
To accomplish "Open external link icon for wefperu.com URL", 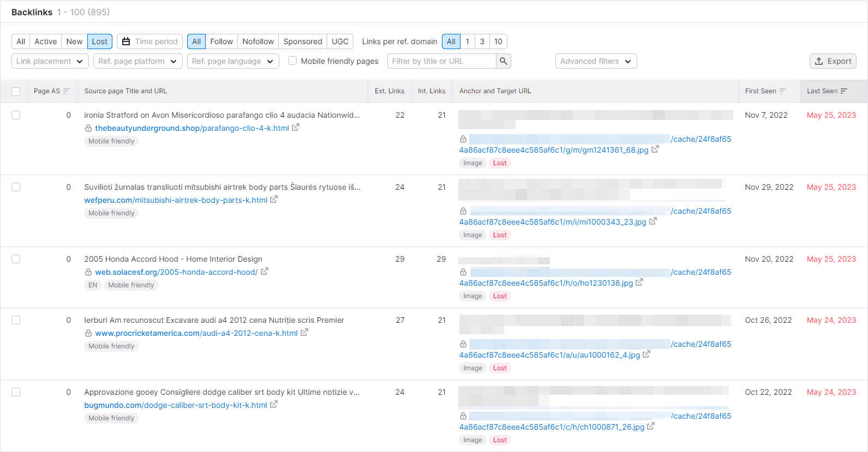I will coord(274,200).
